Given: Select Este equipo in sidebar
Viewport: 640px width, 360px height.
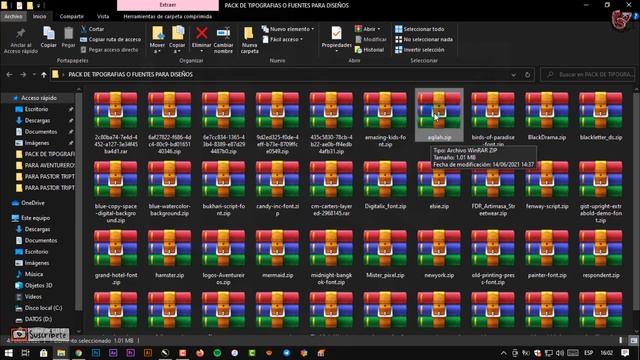Looking at the screenshot, I should tap(35, 218).
